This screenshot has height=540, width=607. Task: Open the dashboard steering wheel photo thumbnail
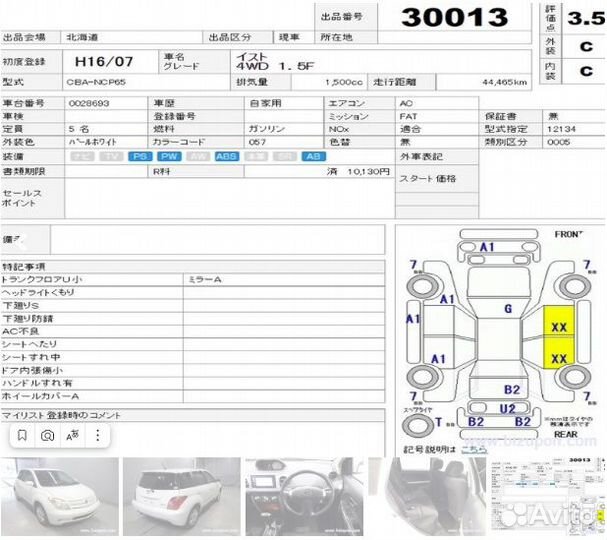(x=304, y=497)
